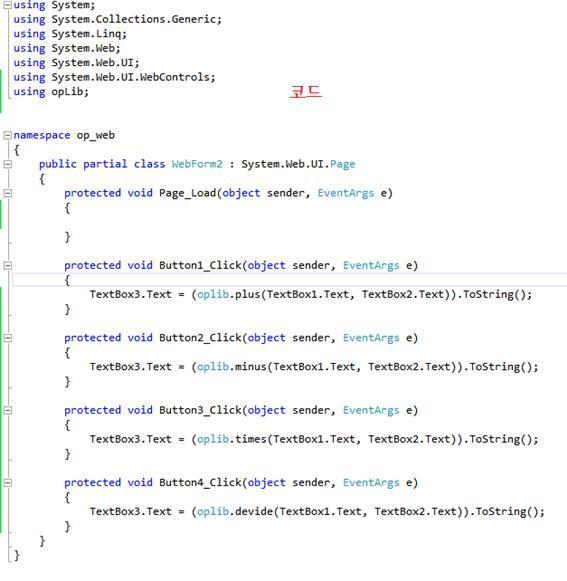Click ToString() on the plus line
This screenshot has width=567, height=581.
click(x=494, y=294)
